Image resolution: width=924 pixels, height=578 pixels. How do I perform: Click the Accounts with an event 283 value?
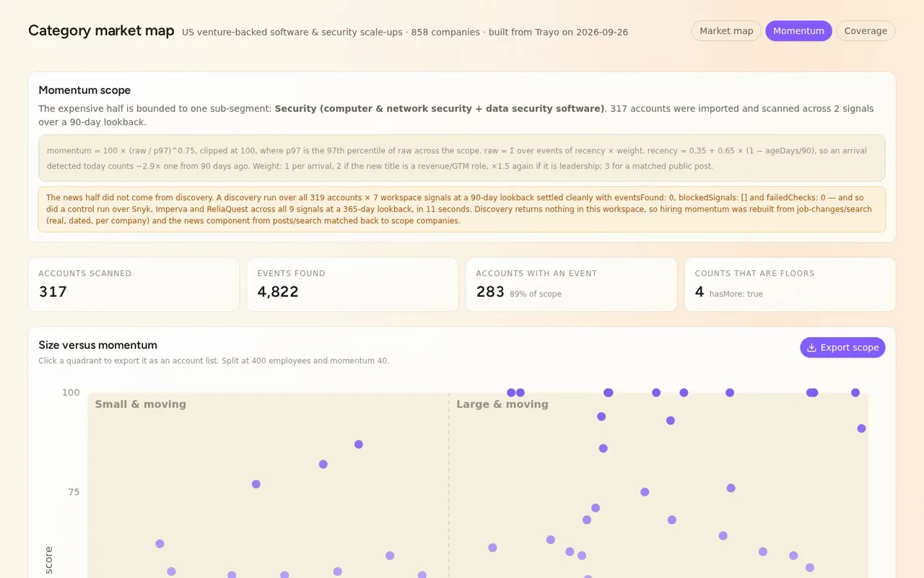tap(490, 292)
